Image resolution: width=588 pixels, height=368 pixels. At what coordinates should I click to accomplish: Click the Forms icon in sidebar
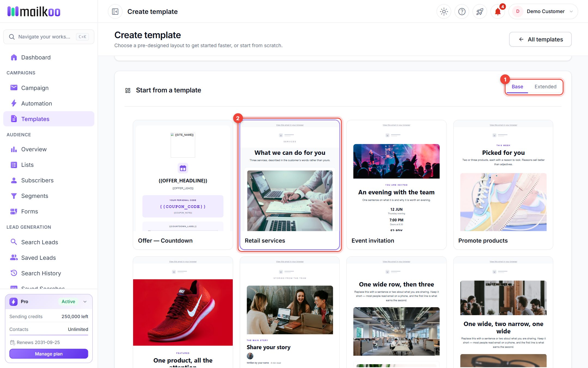point(14,211)
